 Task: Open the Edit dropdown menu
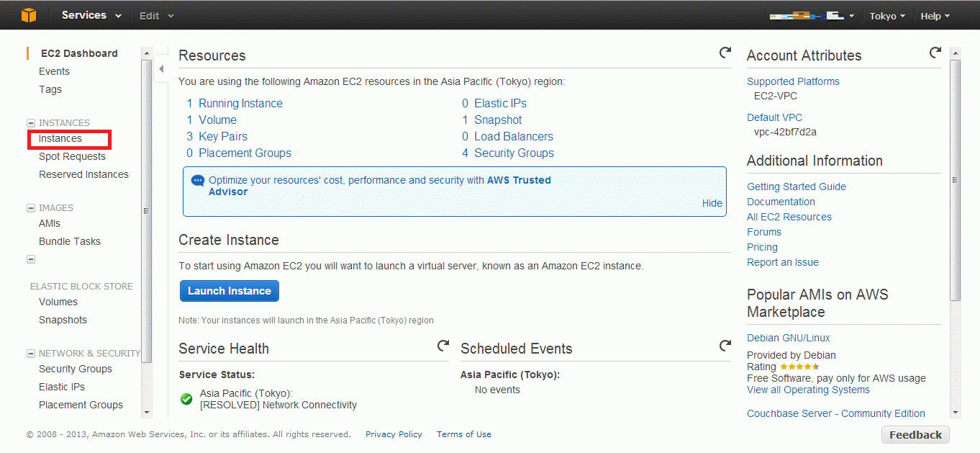coord(157,16)
